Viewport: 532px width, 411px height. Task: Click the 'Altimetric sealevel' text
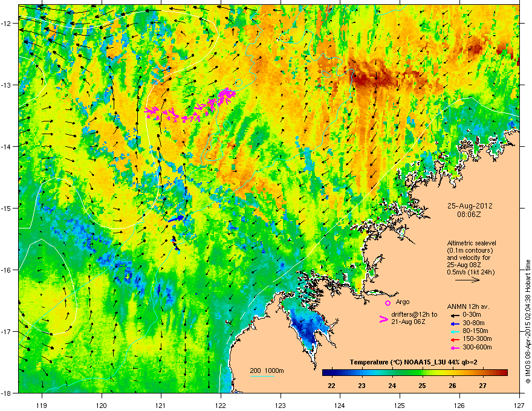[x=472, y=243]
